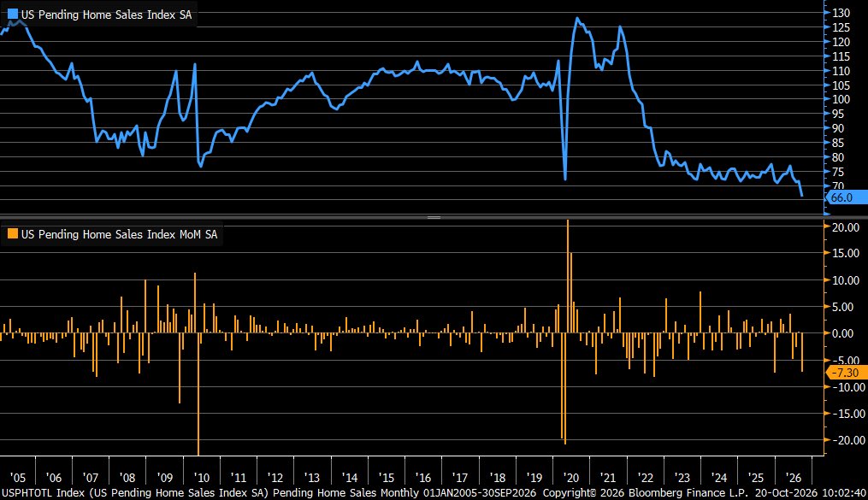Viewport: 868px width, 500px height.
Task: Click the '22 year label on time axis
Action: 645,477
